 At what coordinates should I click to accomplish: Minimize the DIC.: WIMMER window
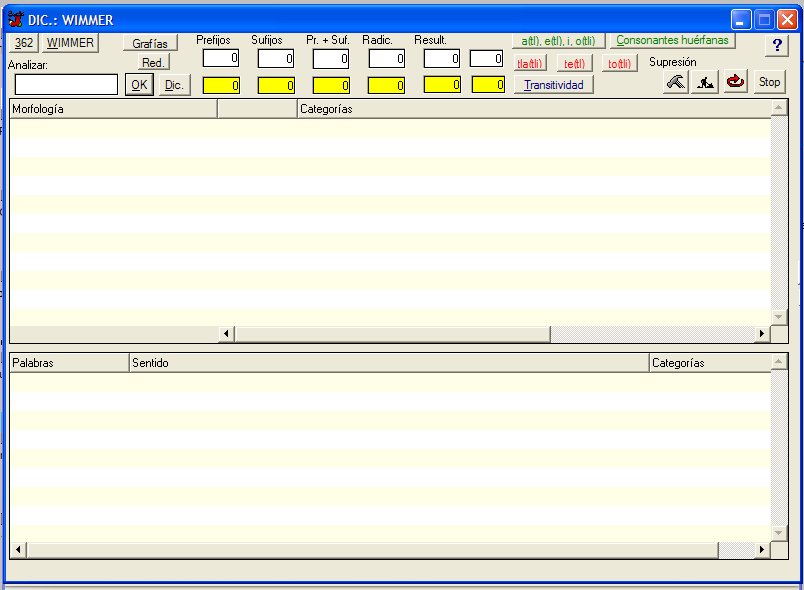pos(740,20)
